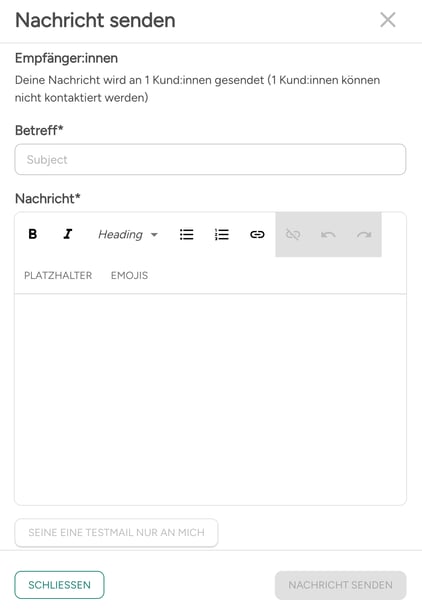Click the NACHRICHT SENDEN button
This screenshot has height=610, width=422.
(340, 585)
